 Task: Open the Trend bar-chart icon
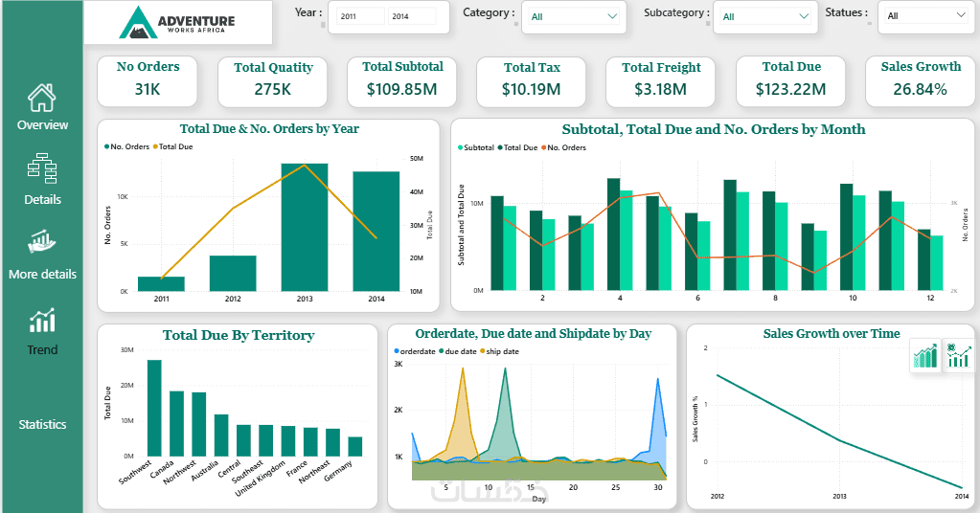tap(42, 321)
